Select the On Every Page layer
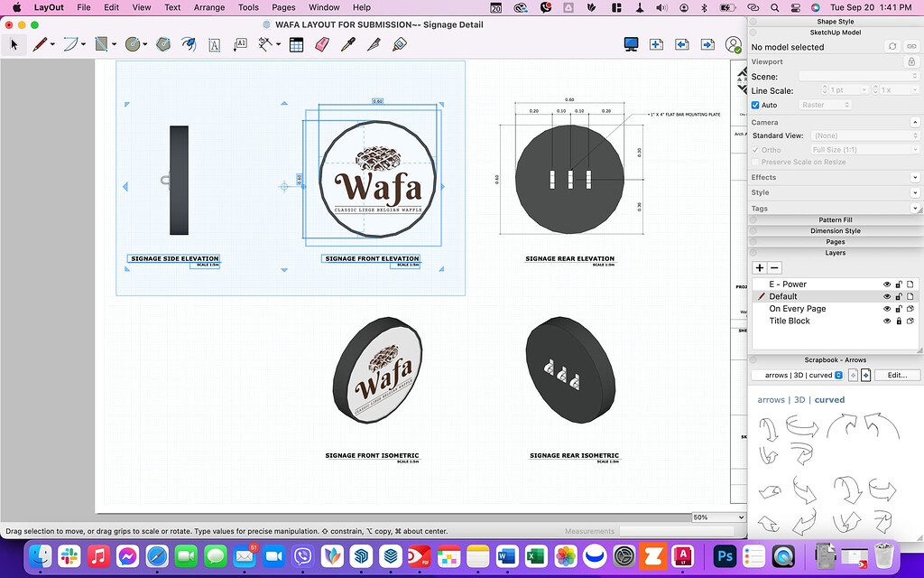924x578 pixels. [x=797, y=309]
